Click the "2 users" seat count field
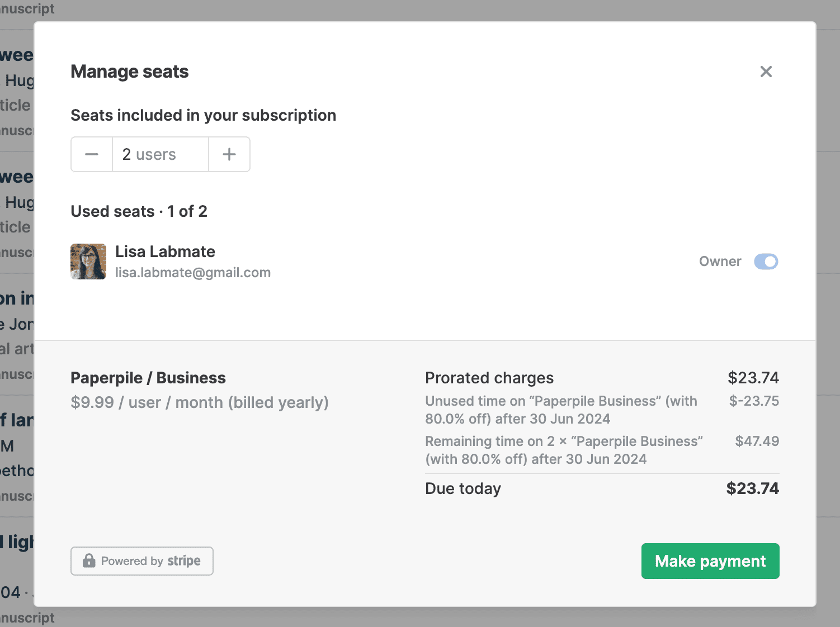 click(160, 154)
